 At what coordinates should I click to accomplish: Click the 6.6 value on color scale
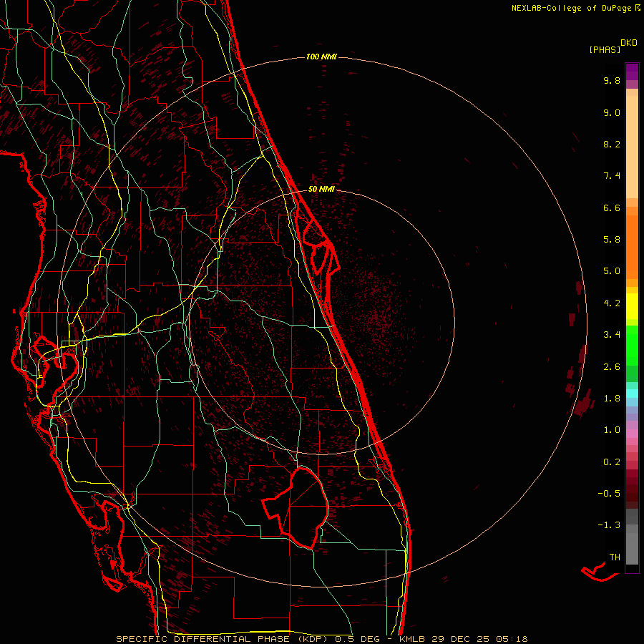(x=612, y=208)
